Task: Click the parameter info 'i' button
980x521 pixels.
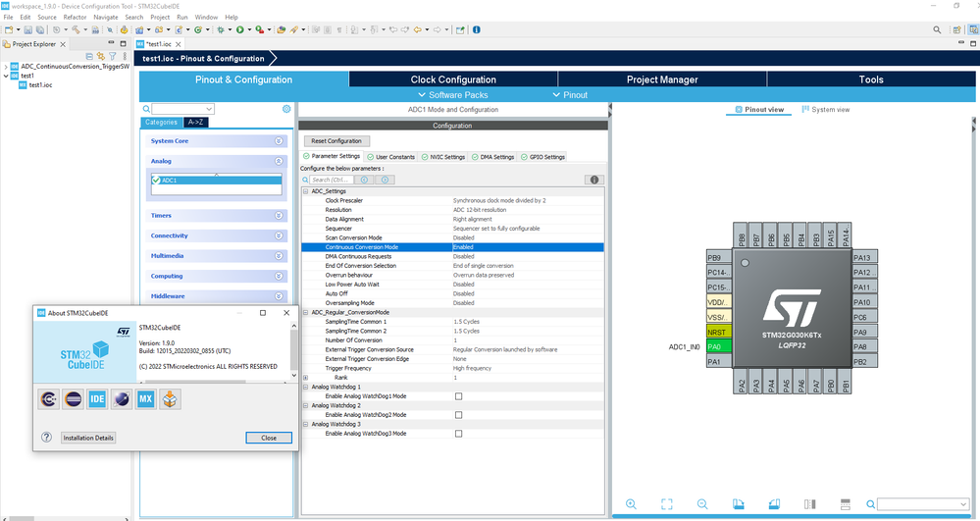Action: 593,180
